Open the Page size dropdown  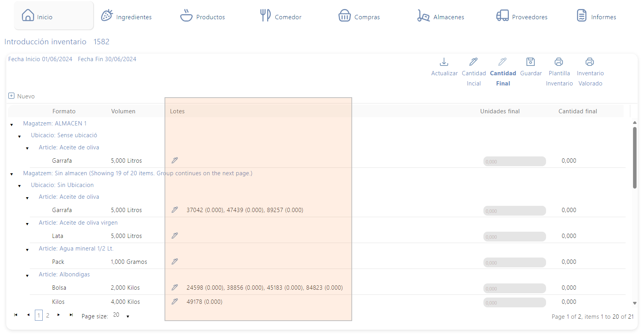pyautogui.click(x=128, y=316)
